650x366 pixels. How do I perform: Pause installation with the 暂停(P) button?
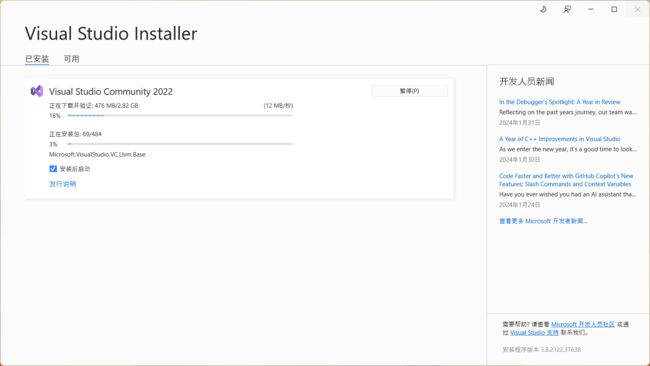(x=409, y=91)
